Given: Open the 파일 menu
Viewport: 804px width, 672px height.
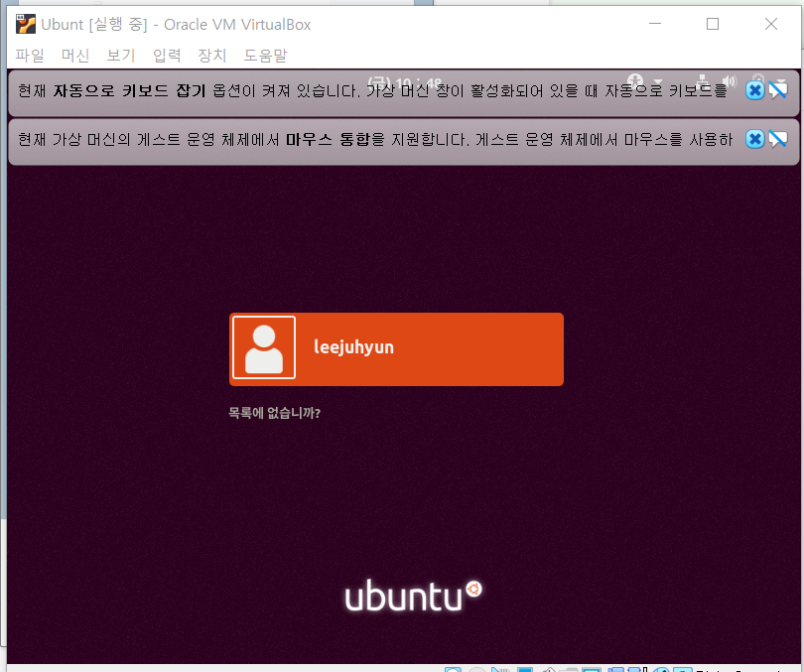Looking at the screenshot, I should click(29, 55).
